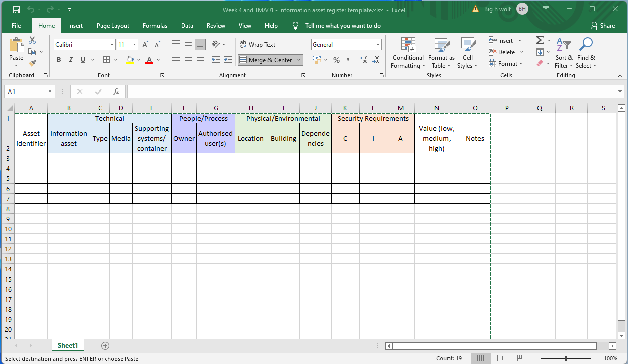The height and width of the screenshot is (364, 628).
Task: Click the zoom slider handle
Action: tap(566, 358)
